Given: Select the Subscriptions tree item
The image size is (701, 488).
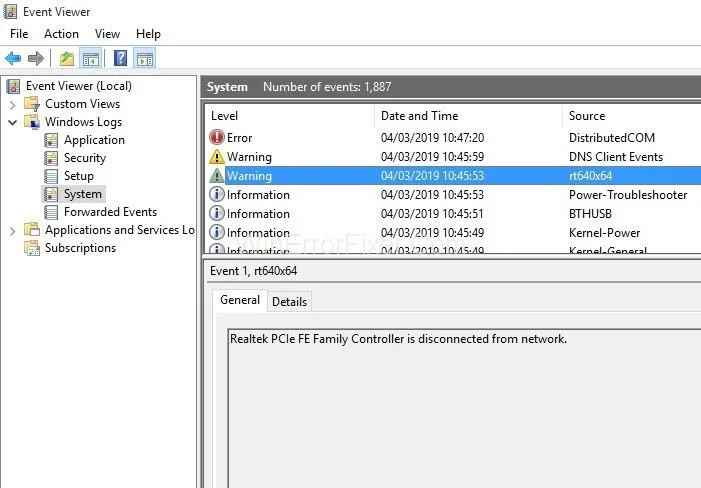Looking at the screenshot, I should 80,248.
